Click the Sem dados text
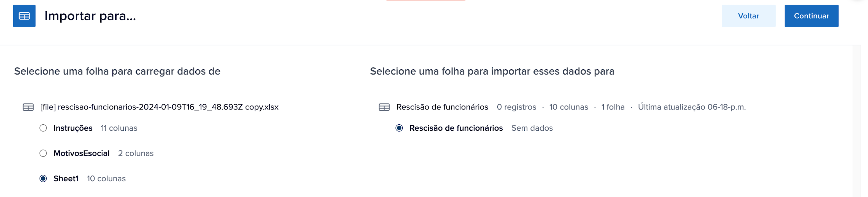Viewport: 868px width, 197px height. (x=532, y=128)
